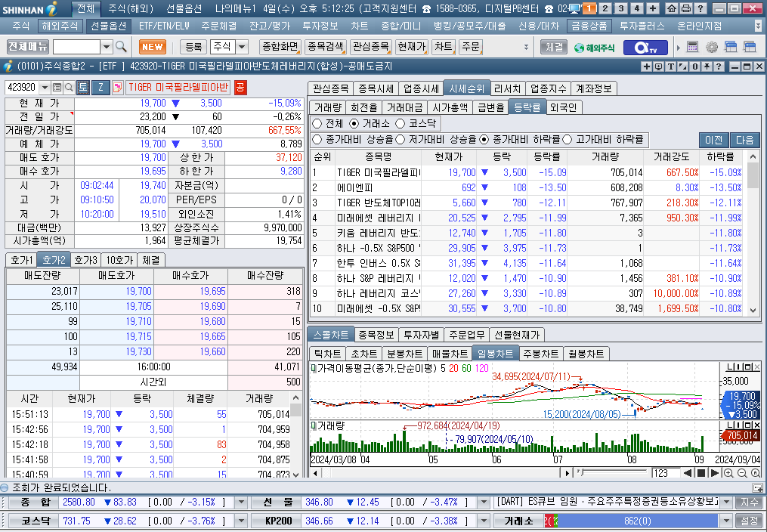Open the calculator tool icon
Screen dimensions: 767x532
click(x=692, y=47)
